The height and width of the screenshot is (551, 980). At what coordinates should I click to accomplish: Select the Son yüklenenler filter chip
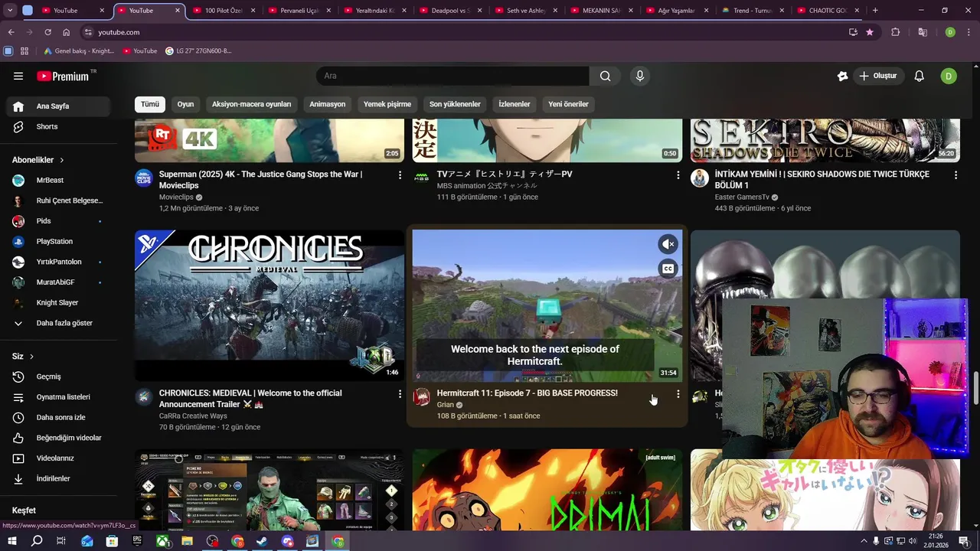click(455, 104)
